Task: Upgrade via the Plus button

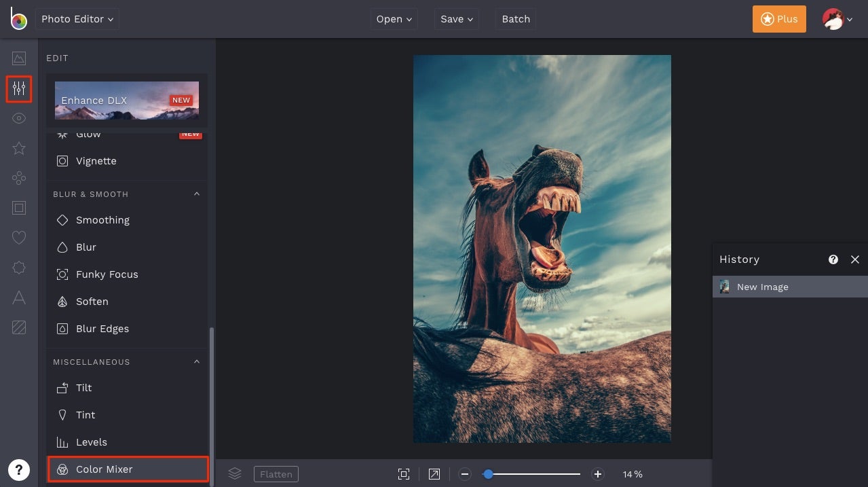Action: pyautogui.click(x=778, y=19)
